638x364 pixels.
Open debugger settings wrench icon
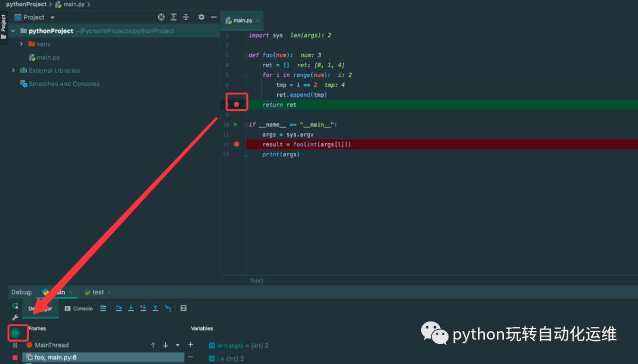tap(15, 317)
